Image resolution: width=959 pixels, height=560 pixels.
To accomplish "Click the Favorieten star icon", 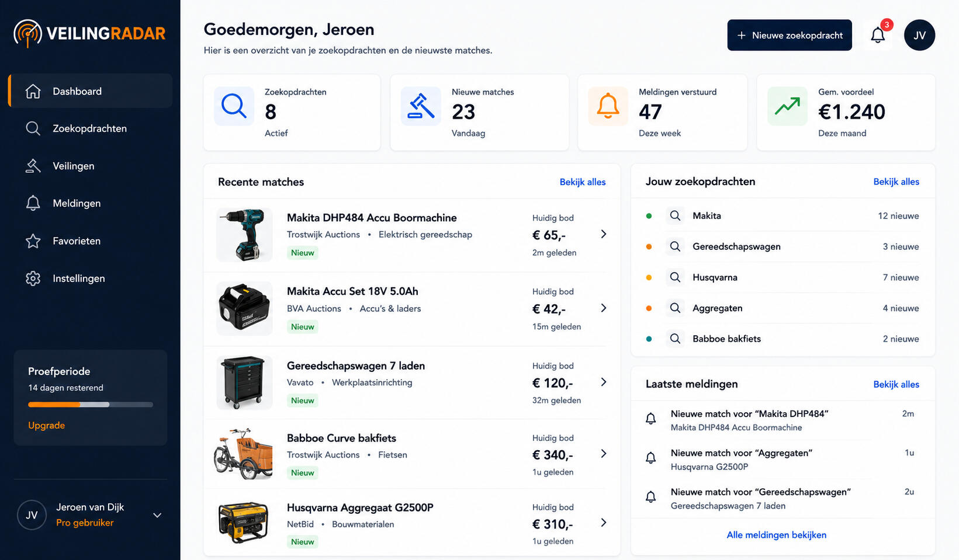I will (33, 241).
